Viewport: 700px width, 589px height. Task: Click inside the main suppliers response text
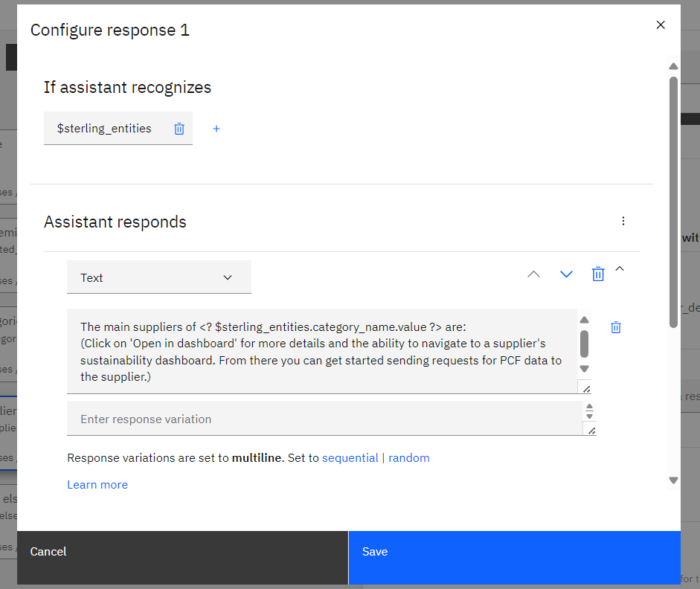pos(322,351)
